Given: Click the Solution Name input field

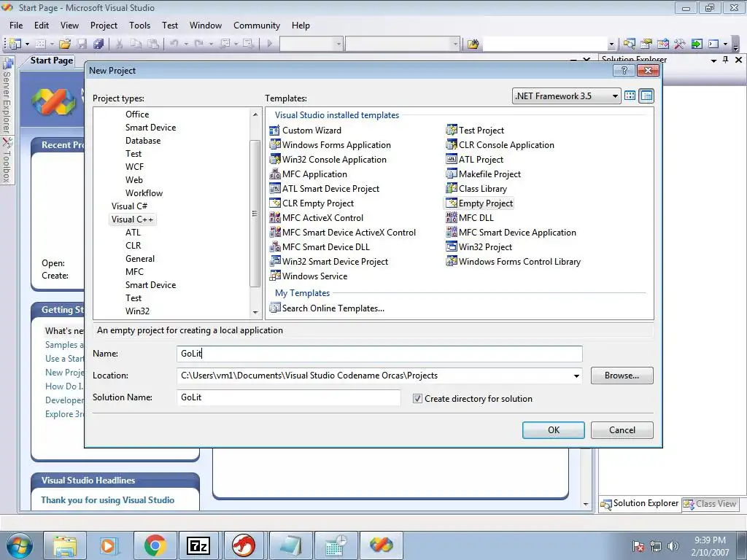Looking at the screenshot, I should [x=288, y=397].
